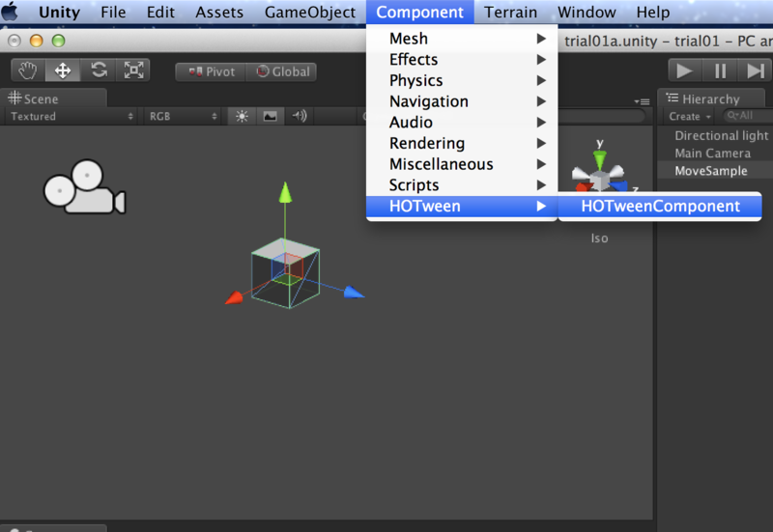
Task: Expand the Effects submenu
Action: (x=462, y=59)
